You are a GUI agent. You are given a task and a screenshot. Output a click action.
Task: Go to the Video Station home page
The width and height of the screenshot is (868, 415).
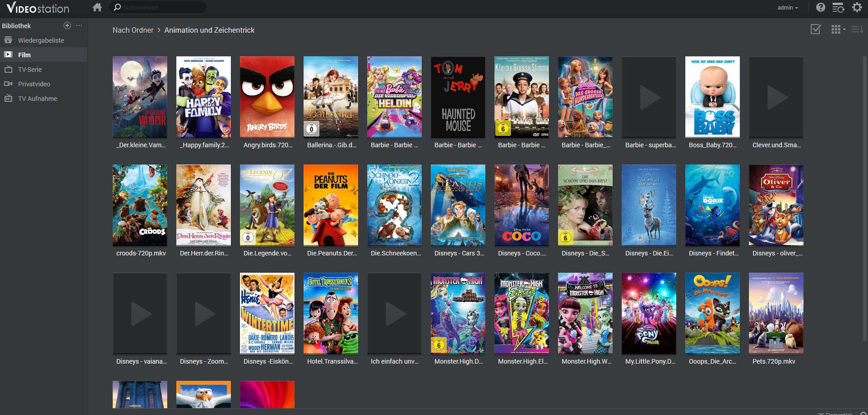click(97, 7)
